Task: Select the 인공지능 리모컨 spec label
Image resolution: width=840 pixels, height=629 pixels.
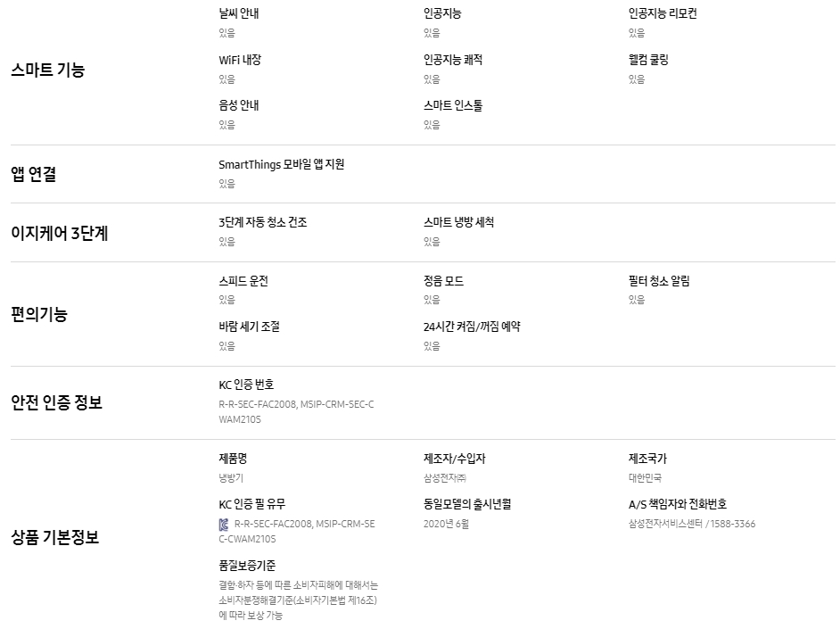Action: pos(663,14)
